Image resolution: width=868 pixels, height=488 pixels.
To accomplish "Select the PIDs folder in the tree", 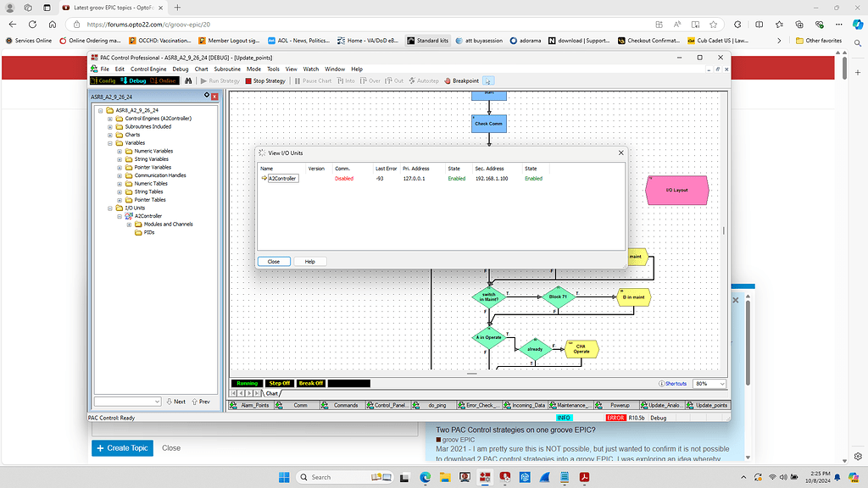I will [144, 232].
